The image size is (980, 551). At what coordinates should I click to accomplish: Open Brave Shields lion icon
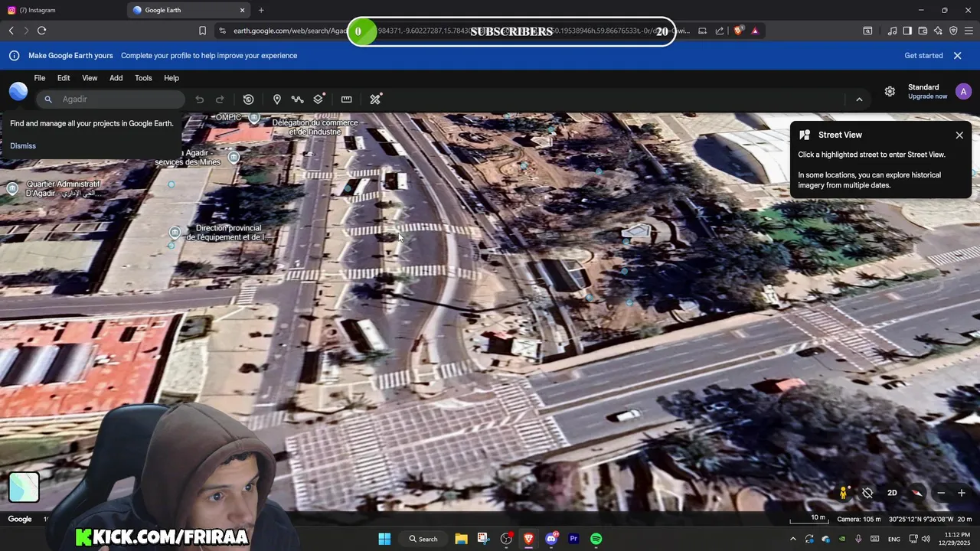738,31
